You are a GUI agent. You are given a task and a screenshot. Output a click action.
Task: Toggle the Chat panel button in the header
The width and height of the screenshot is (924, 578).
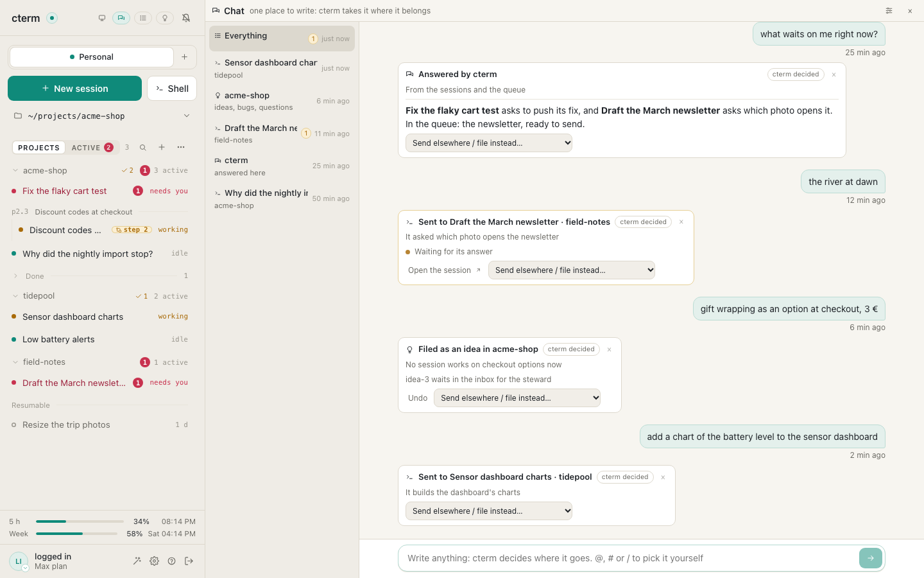point(121,18)
